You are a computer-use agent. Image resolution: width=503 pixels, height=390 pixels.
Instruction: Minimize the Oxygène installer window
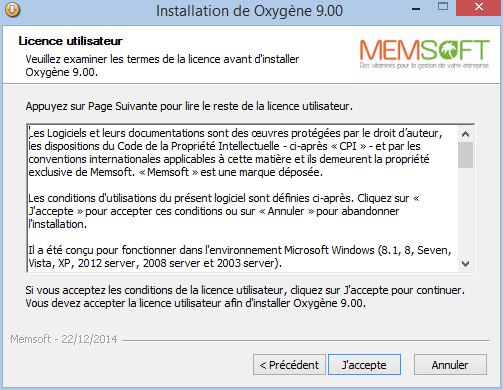point(416,9)
